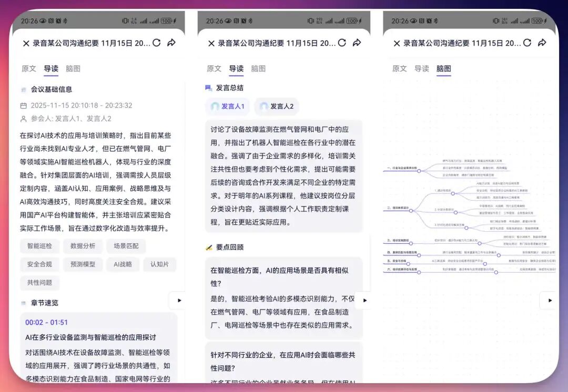Click the question 针对不同行业的企业,在应用AI时会面临哪些共性问题?
Viewport: 568px width, 392px height.
tap(283, 362)
